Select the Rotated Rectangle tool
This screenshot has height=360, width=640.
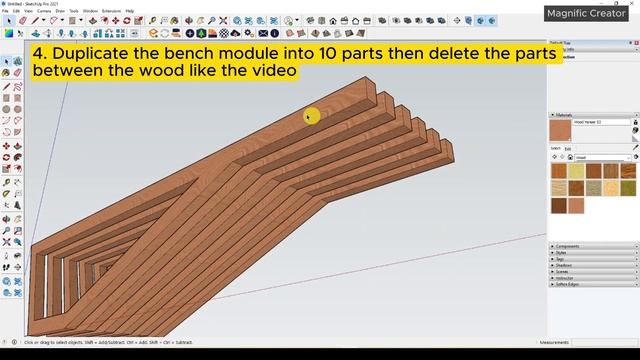18,98
